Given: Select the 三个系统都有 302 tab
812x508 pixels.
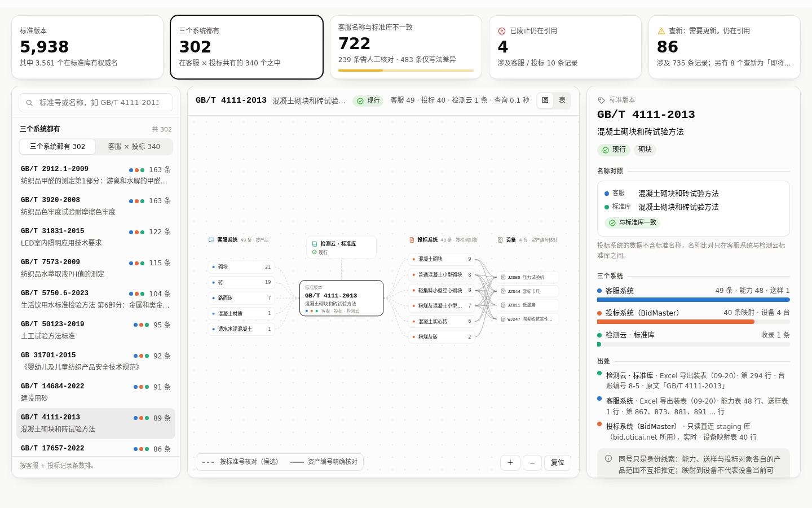Looking at the screenshot, I should pyautogui.click(x=58, y=147).
